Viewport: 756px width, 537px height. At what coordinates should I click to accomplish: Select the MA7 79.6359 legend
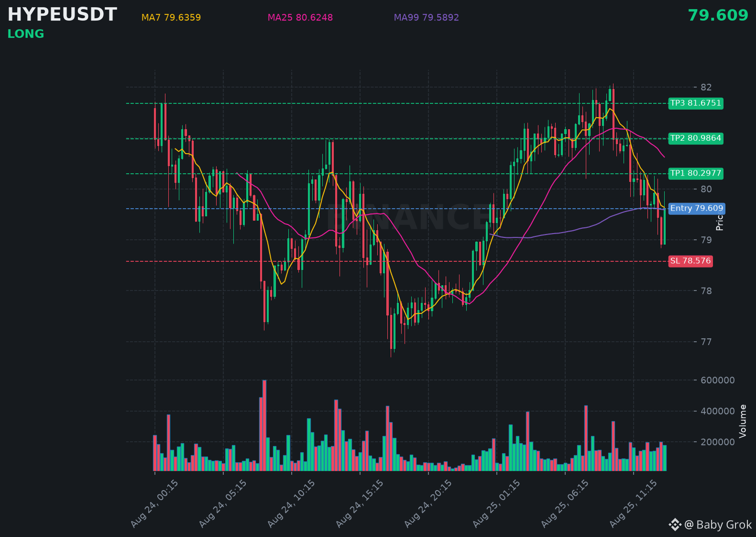[x=171, y=18]
